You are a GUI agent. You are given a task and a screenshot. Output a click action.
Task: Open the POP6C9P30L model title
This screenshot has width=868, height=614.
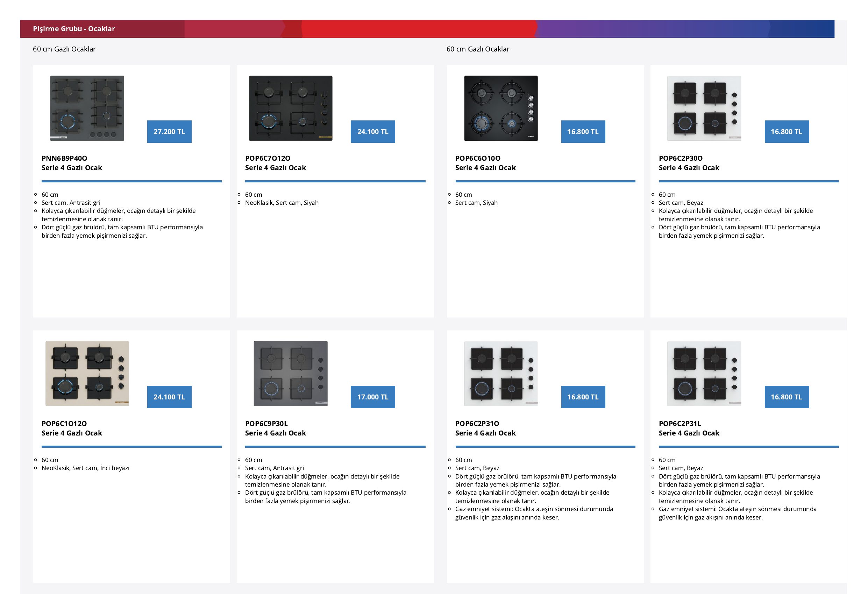click(x=266, y=424)
